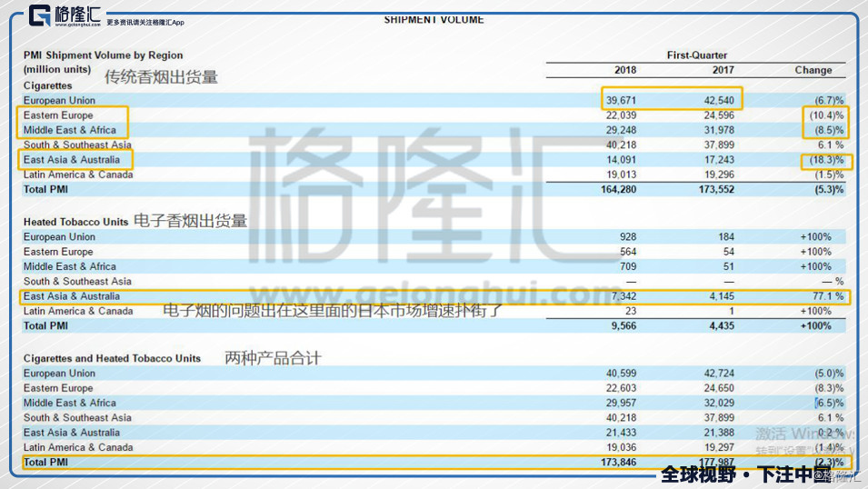Click the Chinese annotation about Japan market growth
Viewport: 868px width, 489px height.
[x=333, y=311]
